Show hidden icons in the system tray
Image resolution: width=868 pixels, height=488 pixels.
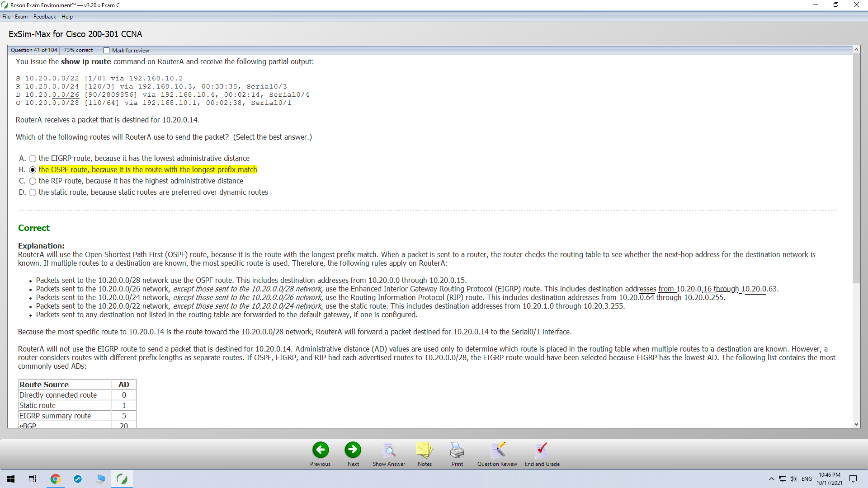coord(771,479)
